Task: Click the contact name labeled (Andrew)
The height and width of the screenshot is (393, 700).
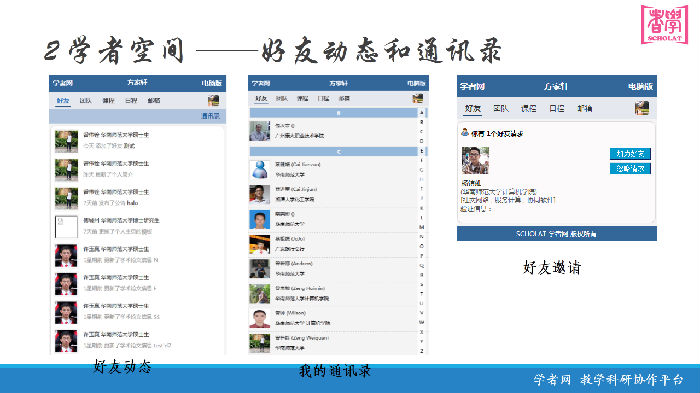Action: (294, 263)
